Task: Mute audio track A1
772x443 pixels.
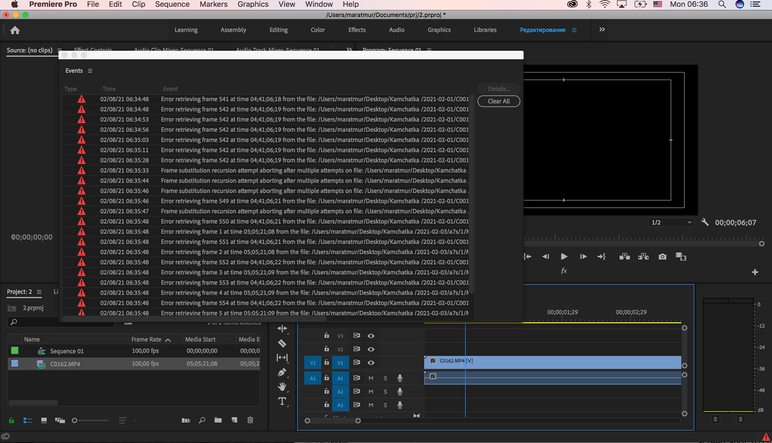Action: coord(371,378)
